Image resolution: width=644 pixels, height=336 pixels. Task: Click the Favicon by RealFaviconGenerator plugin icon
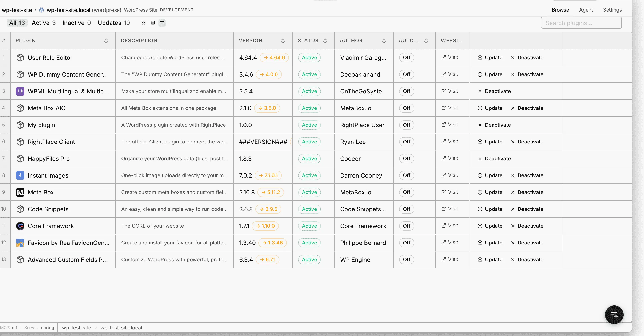coord(20,243)
